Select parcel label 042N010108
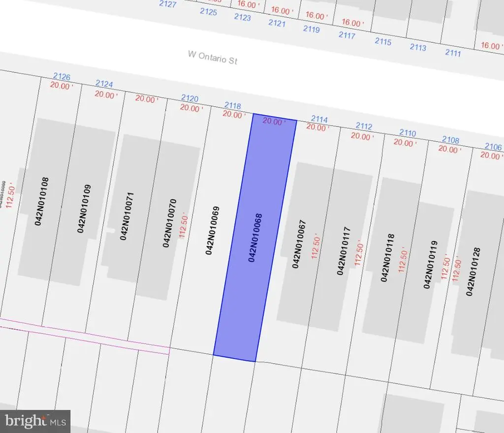The image size is (504, 433). coord(38,201)
